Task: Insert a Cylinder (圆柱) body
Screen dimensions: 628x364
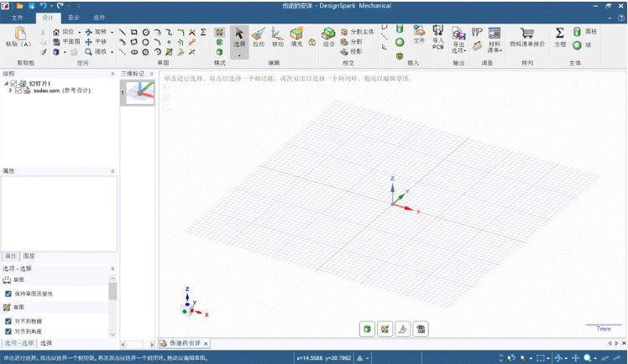Action: tap(584, 32)
